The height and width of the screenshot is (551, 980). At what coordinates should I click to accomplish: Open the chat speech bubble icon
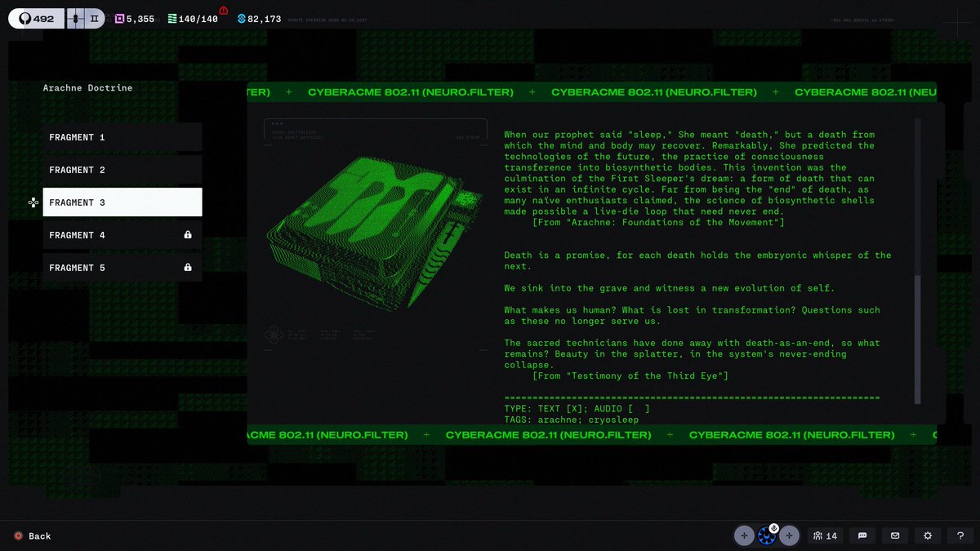coord(862,535)
